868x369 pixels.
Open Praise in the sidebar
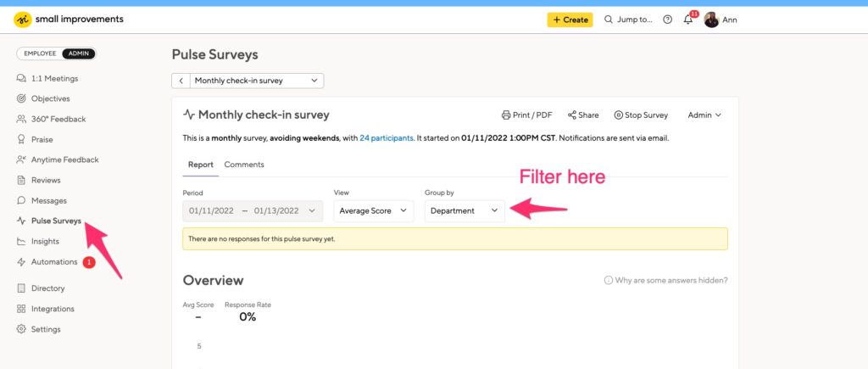coord(42,140)
